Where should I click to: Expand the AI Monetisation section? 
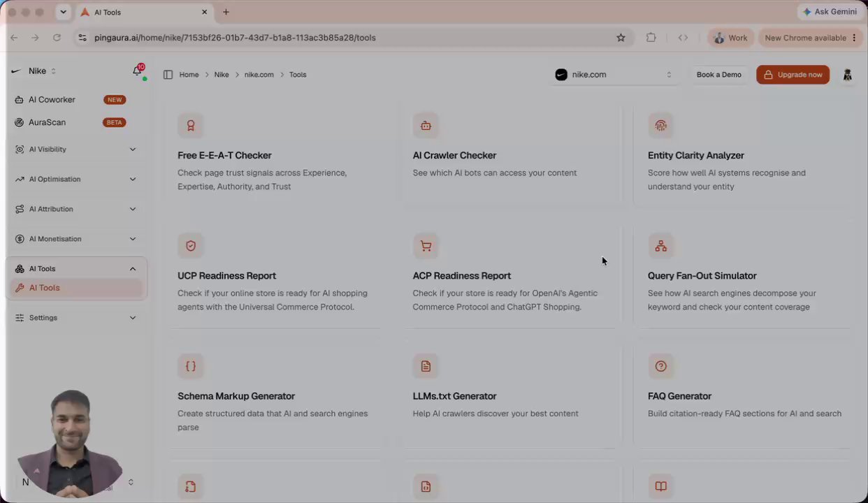tap(75, 239)
